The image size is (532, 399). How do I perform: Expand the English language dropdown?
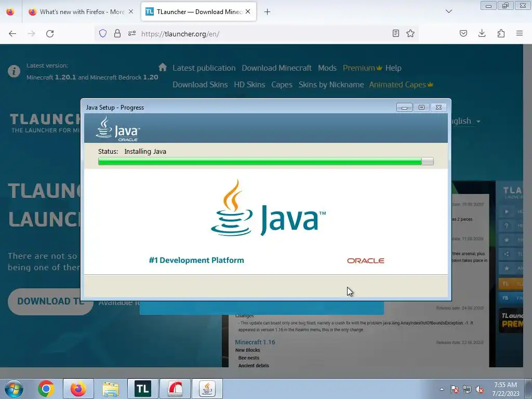click(467, 121)
